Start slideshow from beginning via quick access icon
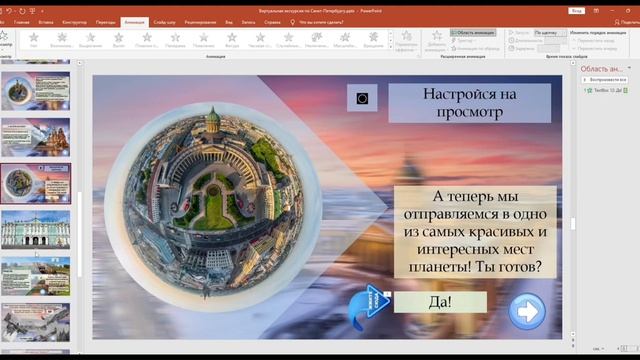The image size is (640, 360). 32,11
